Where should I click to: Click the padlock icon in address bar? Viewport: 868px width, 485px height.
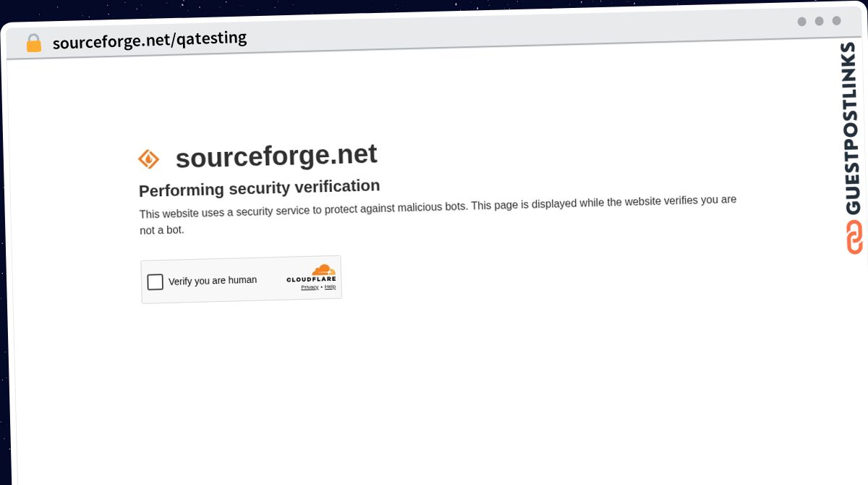33,43
